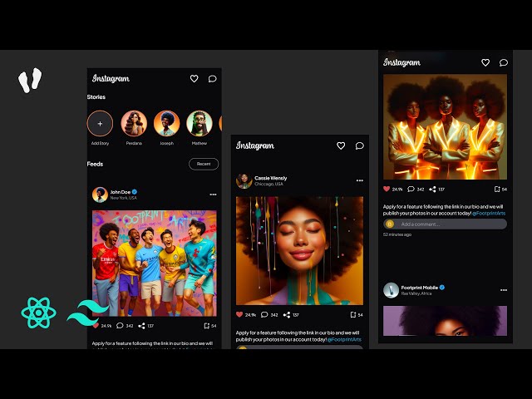Click Instagram logo in middle phone

[255, 145]
